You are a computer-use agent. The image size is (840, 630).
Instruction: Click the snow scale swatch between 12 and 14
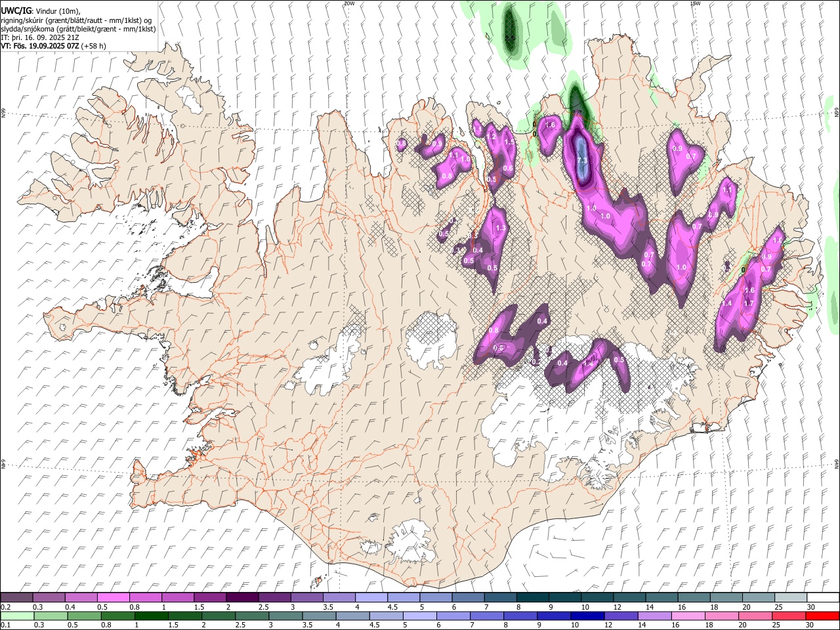(x=629, y=597)
